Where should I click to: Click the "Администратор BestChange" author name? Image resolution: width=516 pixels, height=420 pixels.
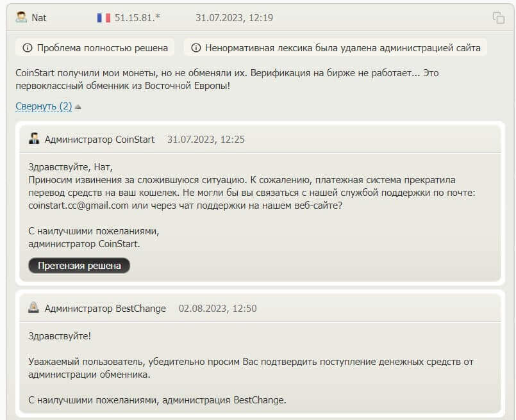point(105,308)
